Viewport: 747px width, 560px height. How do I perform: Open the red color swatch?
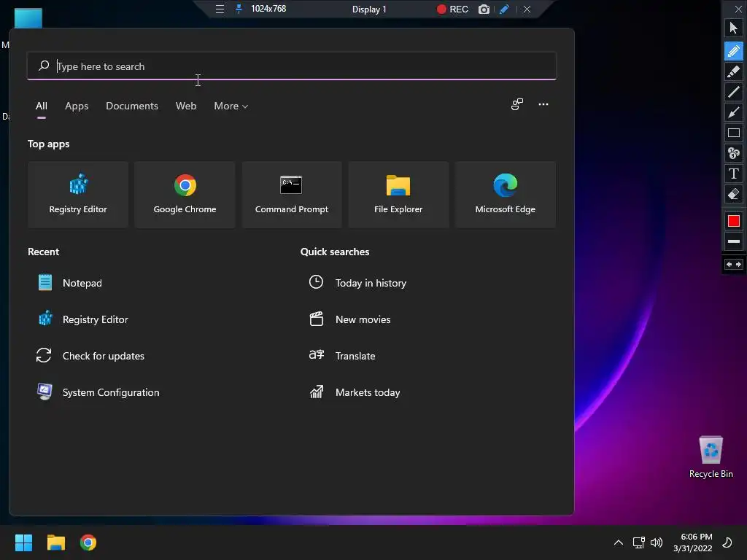(734, 221)
